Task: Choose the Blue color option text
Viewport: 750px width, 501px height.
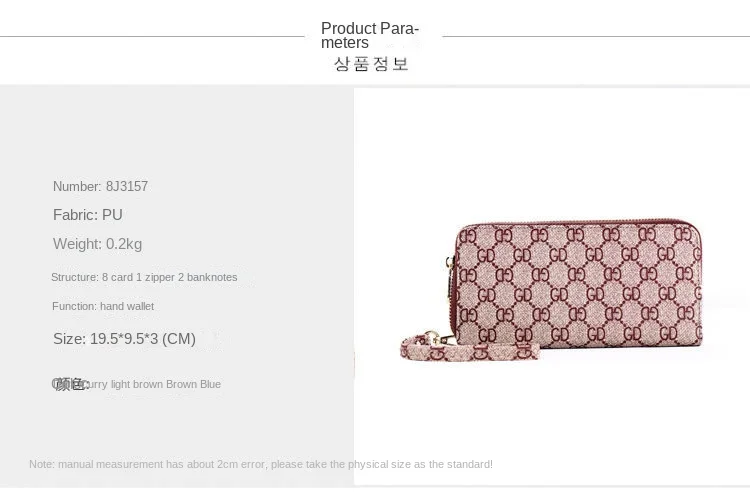Action: point(210,384)
